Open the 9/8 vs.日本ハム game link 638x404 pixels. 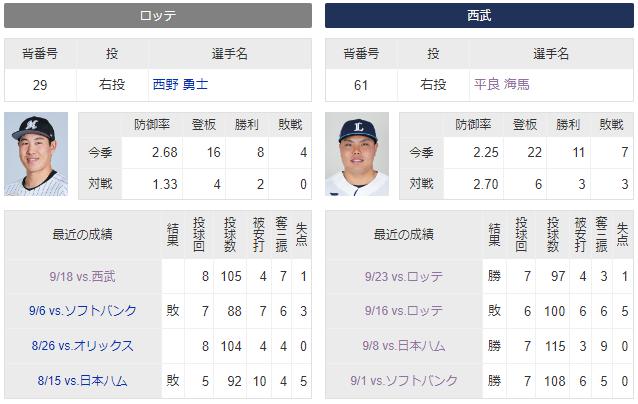tap(404, 346)
